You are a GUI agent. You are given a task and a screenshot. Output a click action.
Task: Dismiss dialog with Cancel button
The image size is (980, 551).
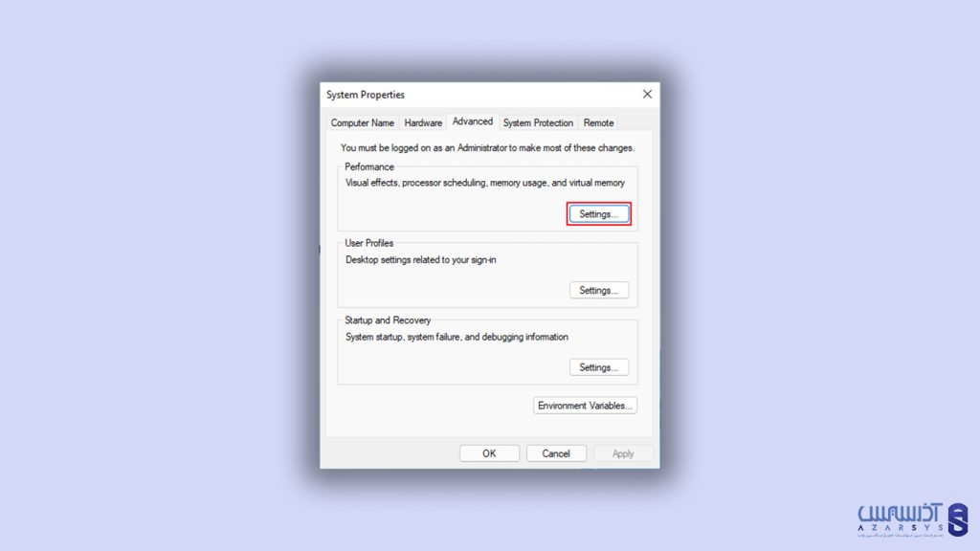point(556,453)
